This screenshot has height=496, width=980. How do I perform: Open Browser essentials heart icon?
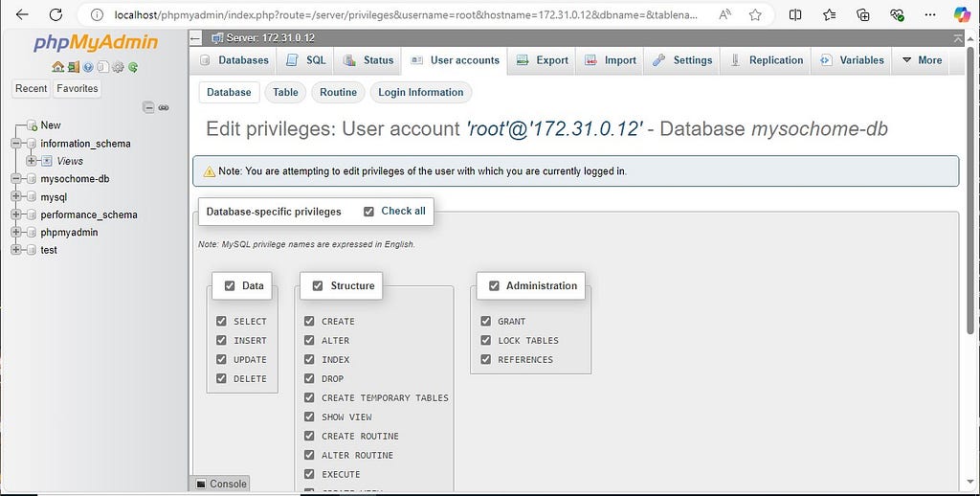897,14
